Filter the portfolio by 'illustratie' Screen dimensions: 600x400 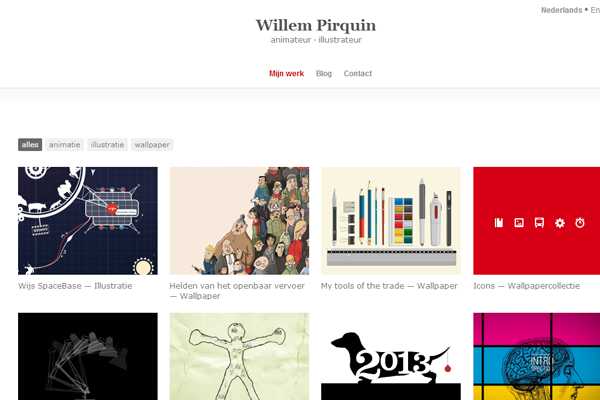[x=107, y=145]
